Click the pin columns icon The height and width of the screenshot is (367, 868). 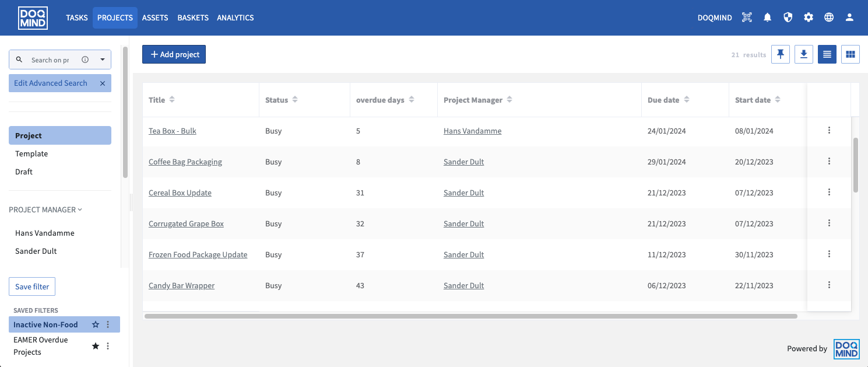coord(780,54)
